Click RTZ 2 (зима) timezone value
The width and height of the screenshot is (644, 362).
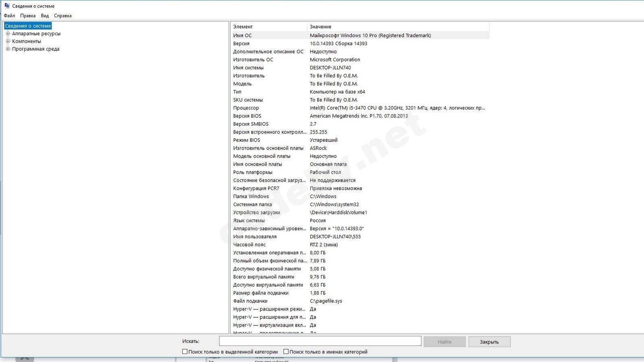(x=324, y=245)
